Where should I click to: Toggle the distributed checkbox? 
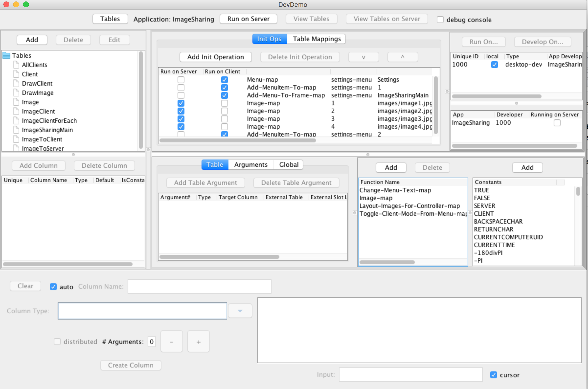57,342
